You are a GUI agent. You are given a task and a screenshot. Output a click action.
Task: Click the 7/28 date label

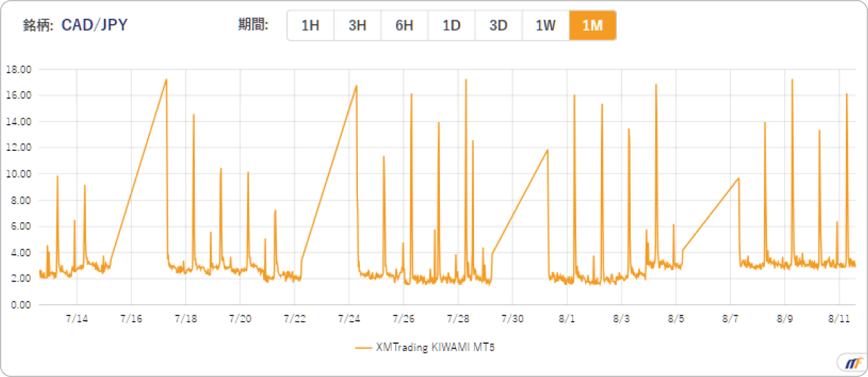tap(458, 318)
